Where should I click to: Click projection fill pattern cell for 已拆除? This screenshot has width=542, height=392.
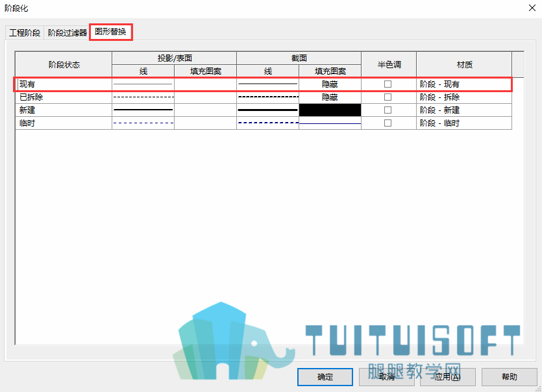tap(205, 97)
